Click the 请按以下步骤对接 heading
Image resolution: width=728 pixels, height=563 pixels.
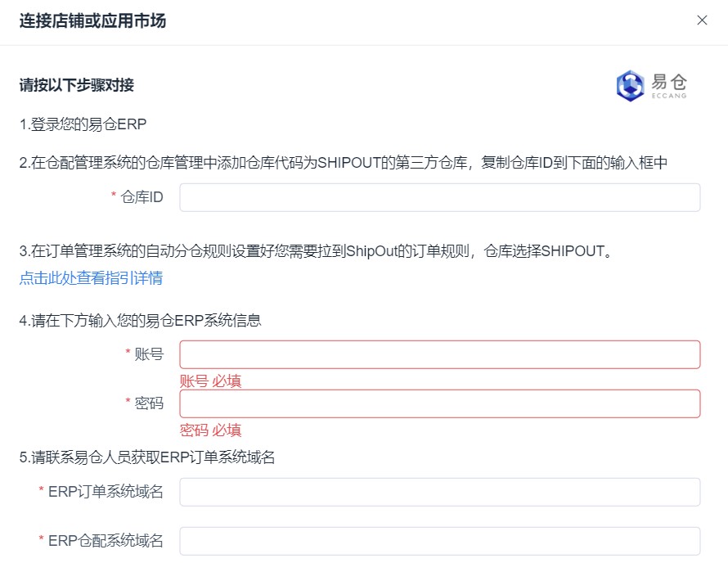point(77,85)
